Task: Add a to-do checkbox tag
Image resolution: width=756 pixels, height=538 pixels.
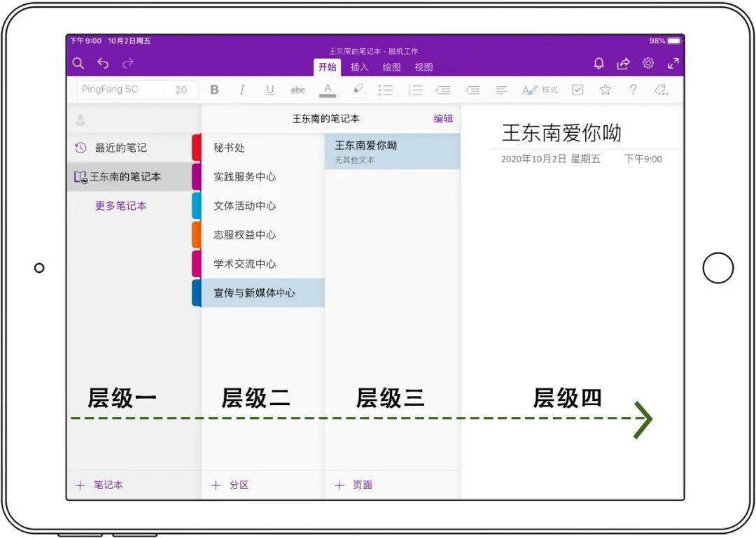Action: coord(577,90)
